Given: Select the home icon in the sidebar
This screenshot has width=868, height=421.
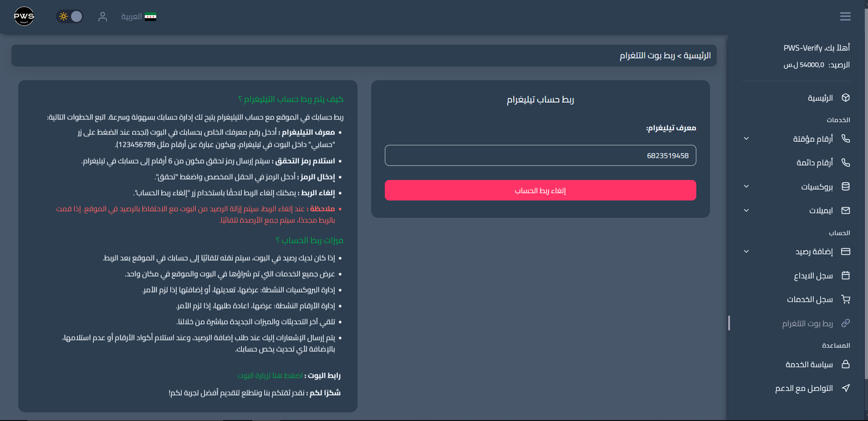Looking at the screenshot, I should pyautogui.click(x=846, y=98).
